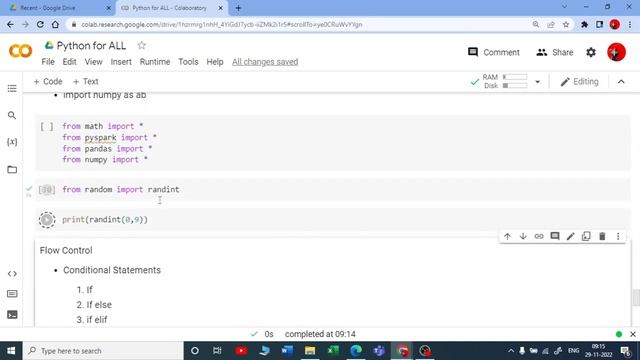Open the code snippets panel
The height and width of the screenshot is (360, 640).
pos(12,274)
